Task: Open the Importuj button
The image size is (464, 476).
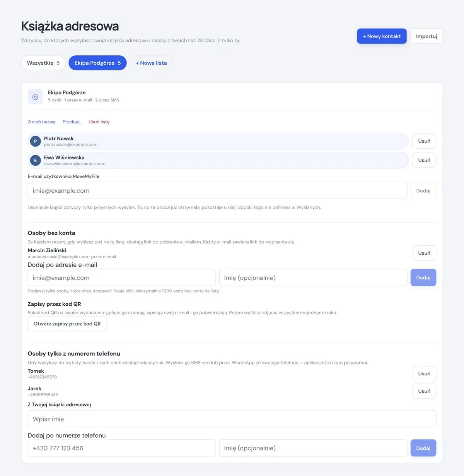Action: [x=426, y=36]
